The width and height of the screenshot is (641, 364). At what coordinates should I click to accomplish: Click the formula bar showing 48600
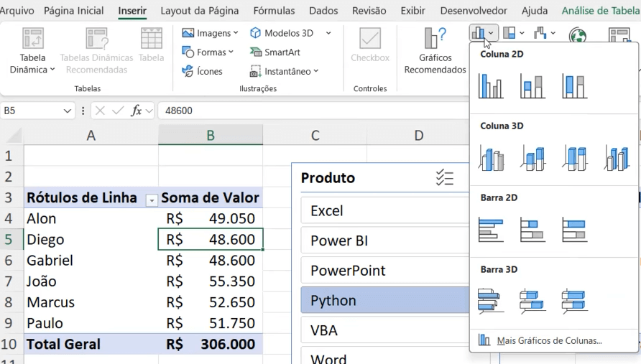point(313,111)
